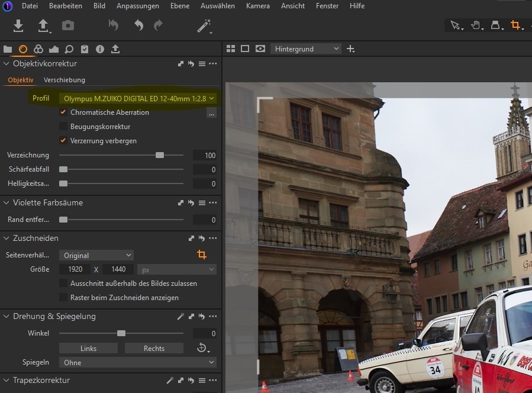This screenshot has width=532, height=393.
Task: Click the undo arrow in toolbar
Action: pyautogui.click(x=138, y=25)
